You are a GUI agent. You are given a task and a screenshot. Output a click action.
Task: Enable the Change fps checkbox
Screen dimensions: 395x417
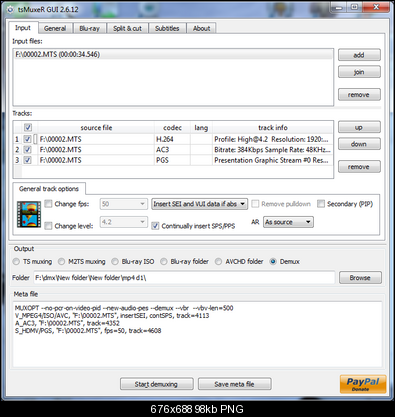click(x=49, y=204)
